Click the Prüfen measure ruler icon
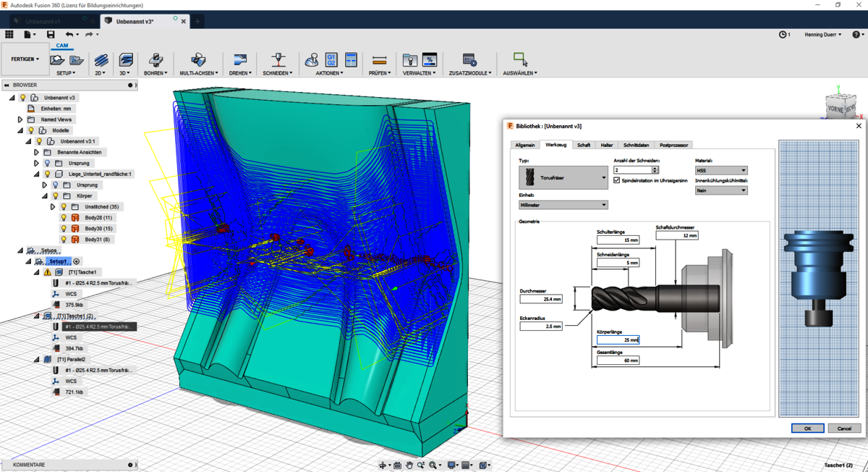 click(379, 60)
